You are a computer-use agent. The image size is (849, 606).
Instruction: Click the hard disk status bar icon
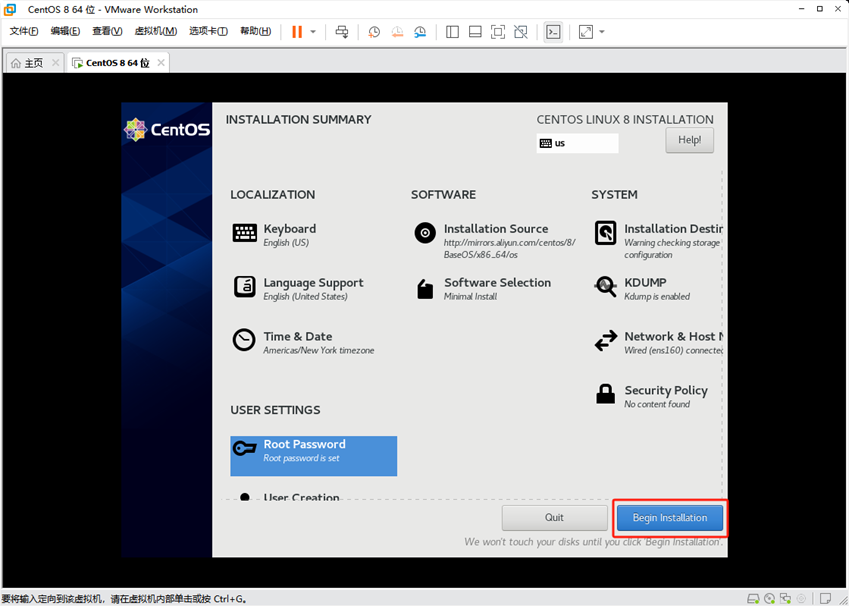pyautogui.click(x=753, y=598)
